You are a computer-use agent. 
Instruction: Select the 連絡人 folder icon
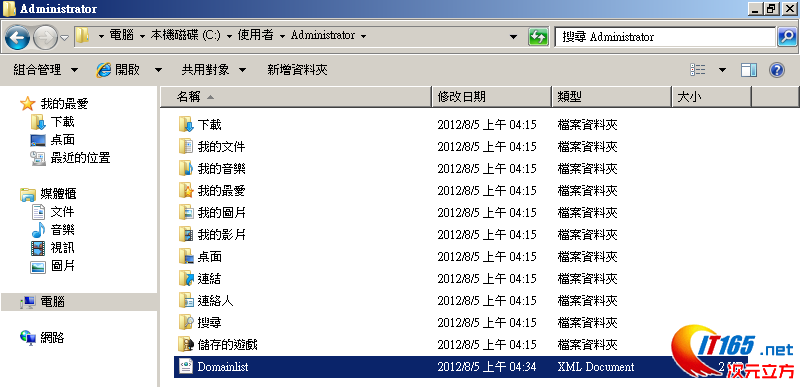[x=186, y=300]
